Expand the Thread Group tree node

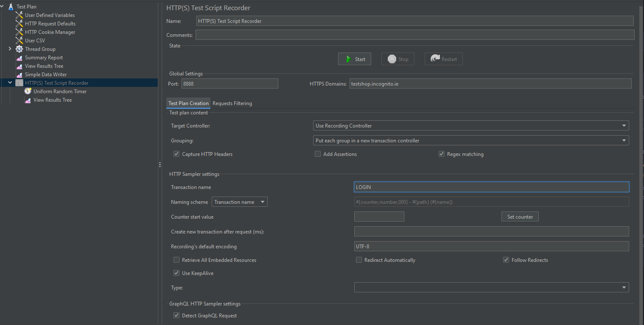coord(10,49)
